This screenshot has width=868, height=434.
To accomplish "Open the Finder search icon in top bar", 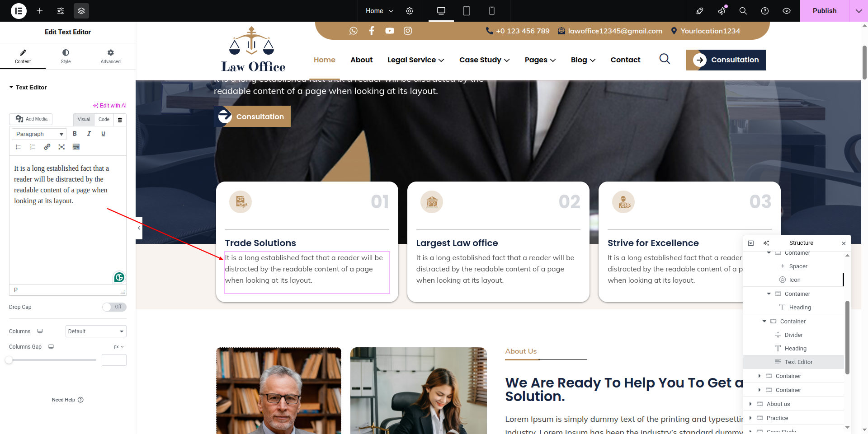I will point(743,11).
